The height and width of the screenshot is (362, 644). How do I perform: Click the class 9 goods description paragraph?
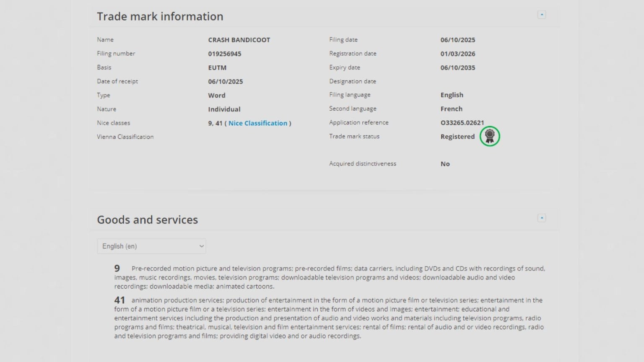330,277
